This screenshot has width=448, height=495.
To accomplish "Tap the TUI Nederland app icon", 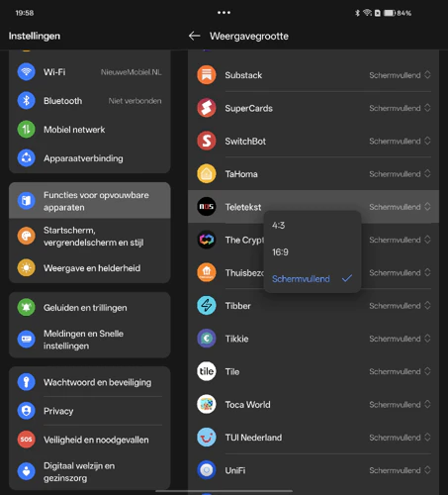I will pos(207,438).
